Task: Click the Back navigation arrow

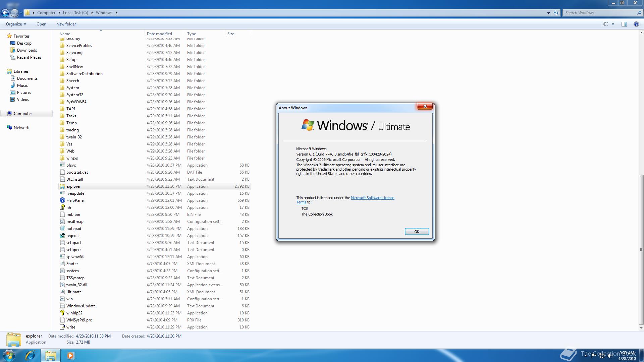Action: (x=5, y=13)
